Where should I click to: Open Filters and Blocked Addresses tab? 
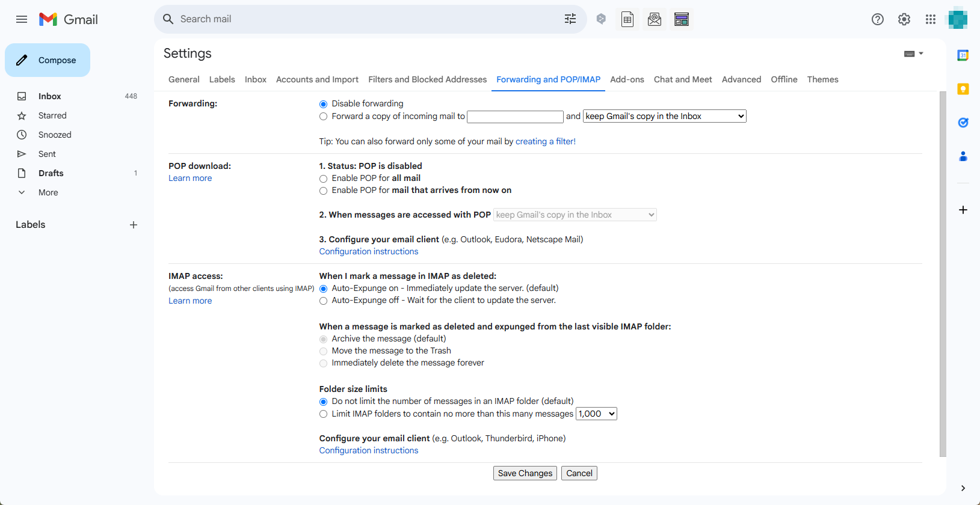click(x=427, y=79)
